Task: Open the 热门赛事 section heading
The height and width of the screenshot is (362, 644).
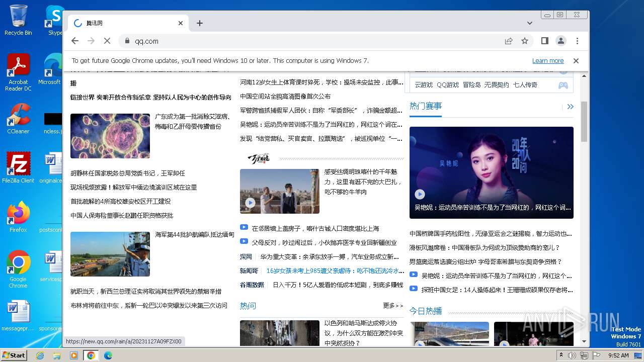Action: (x=426, y=106)
